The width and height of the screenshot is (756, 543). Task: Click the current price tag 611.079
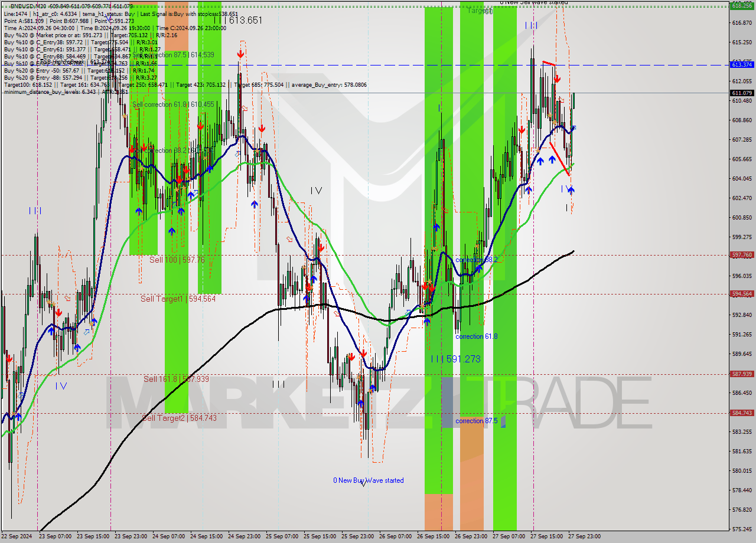point(742,93)
